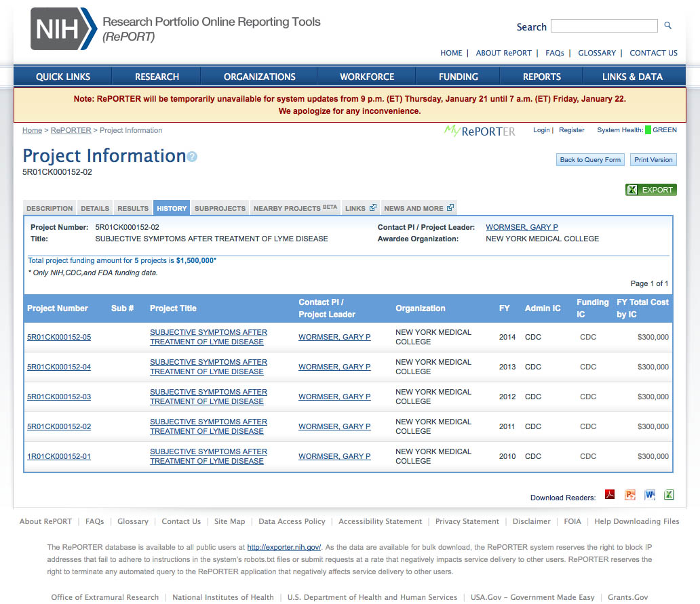Open Disclaimer footer link
This screenshot has height=604, width=700.
(531, 521)
